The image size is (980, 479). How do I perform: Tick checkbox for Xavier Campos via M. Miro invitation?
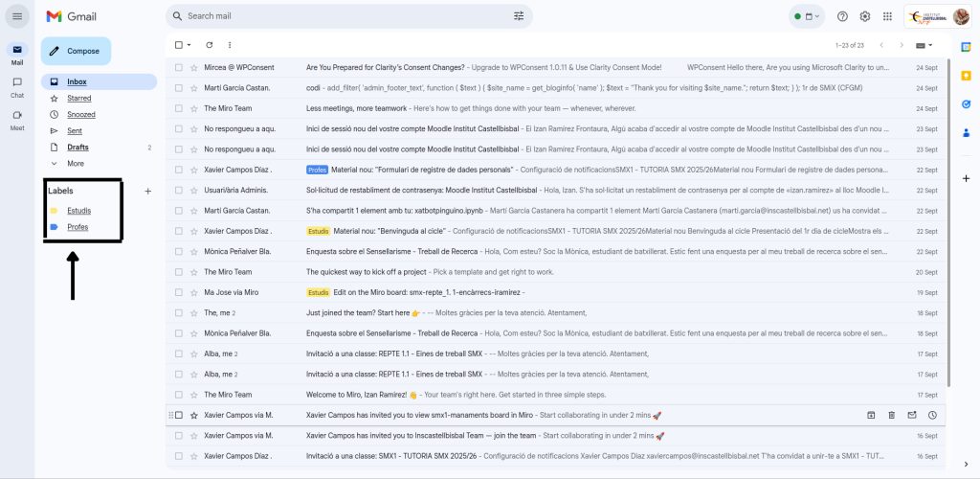click(x=178, y=415)
